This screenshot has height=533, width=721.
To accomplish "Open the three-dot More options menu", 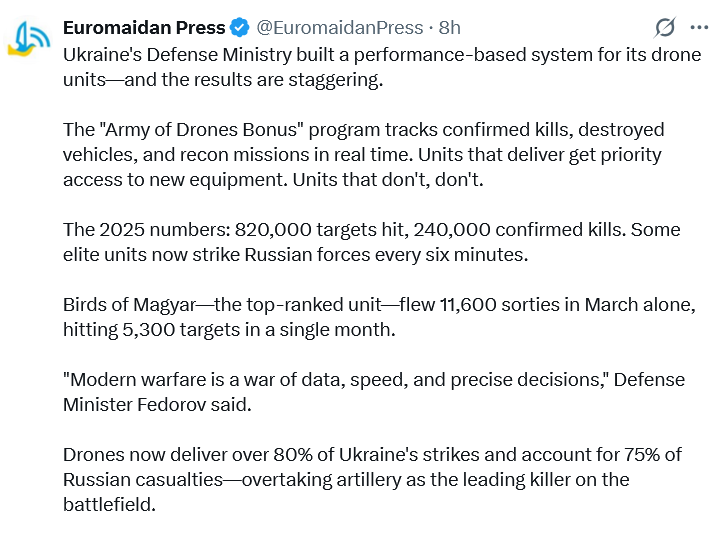I will 697,27.
